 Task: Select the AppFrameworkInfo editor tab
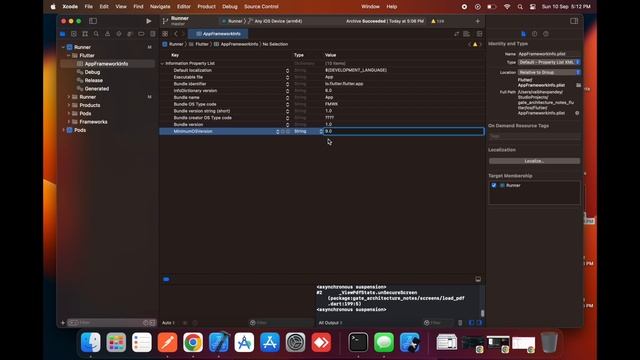click(x=218, y=34)
